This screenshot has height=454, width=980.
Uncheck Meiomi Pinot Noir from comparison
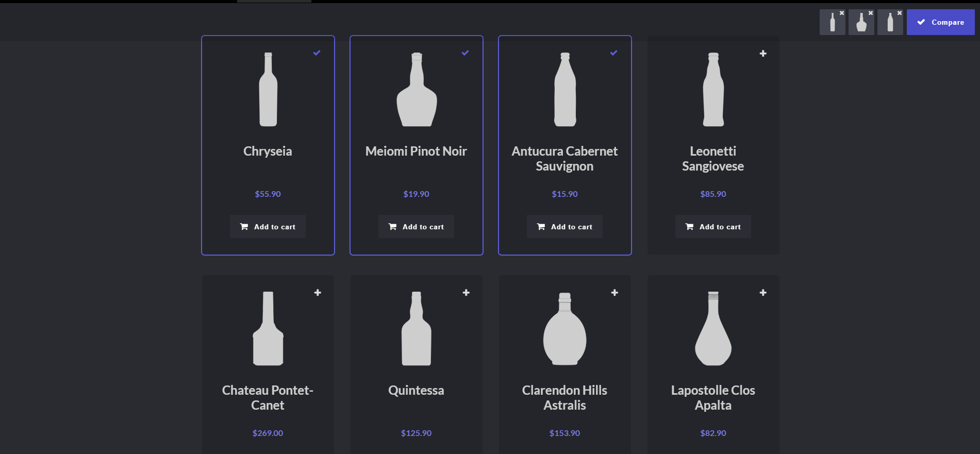pos(466,53)
